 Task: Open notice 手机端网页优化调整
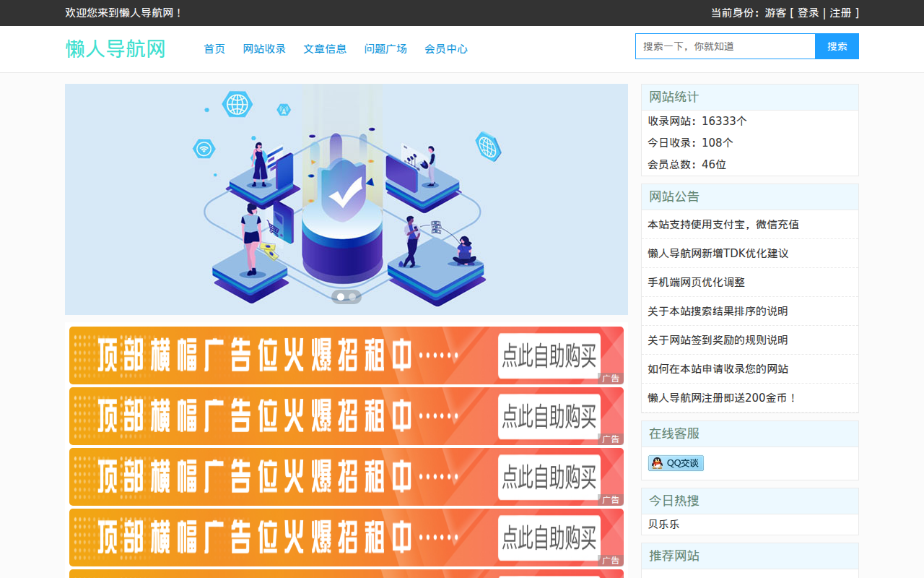coord(696,282)
